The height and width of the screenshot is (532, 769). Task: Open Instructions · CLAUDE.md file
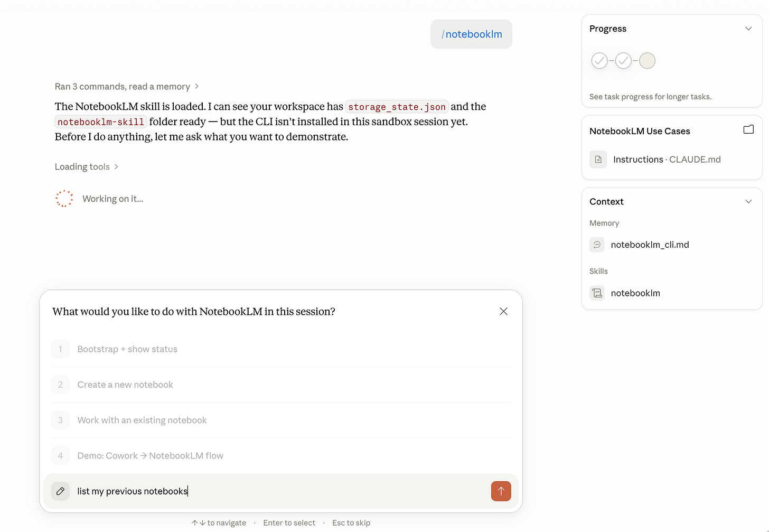click(x=667, y=159)
